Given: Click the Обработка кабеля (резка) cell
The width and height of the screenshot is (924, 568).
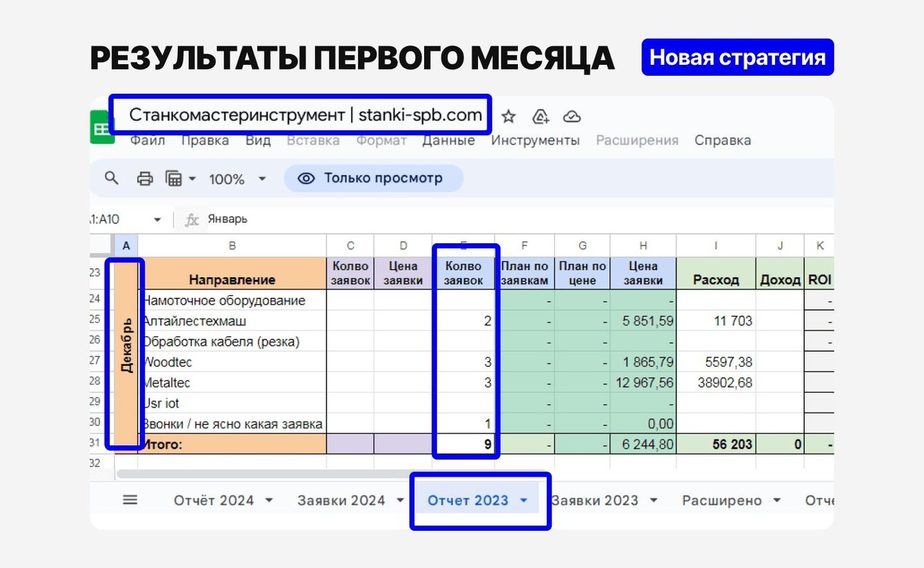Looking at the screenshot, I should tap(232, 341).
